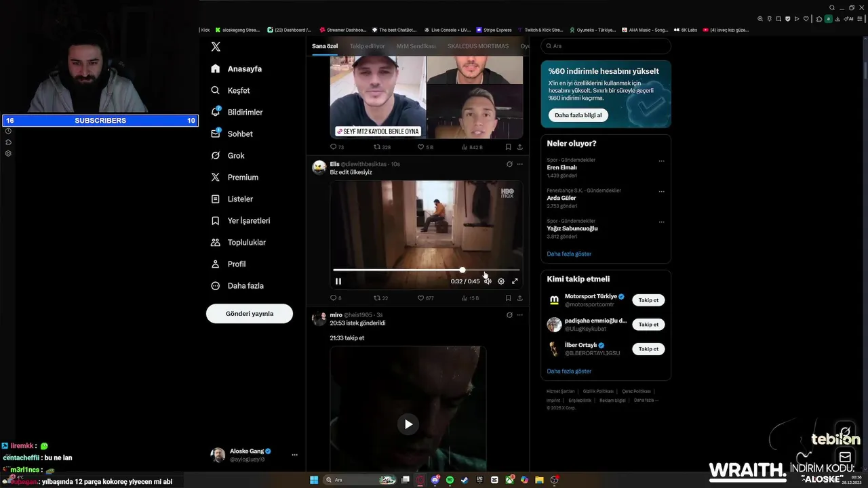This screenshot has height=488, width=868.
Task: Expand Daha fazla menu
Action: tap(237, 285)
